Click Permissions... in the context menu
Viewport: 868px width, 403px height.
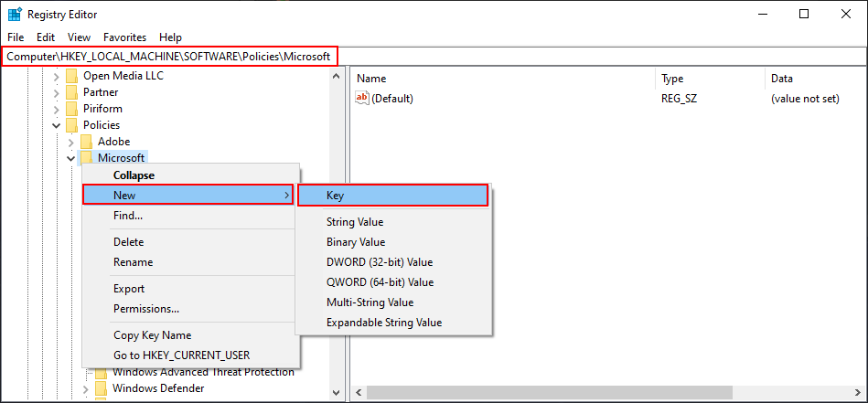point(146,309)
